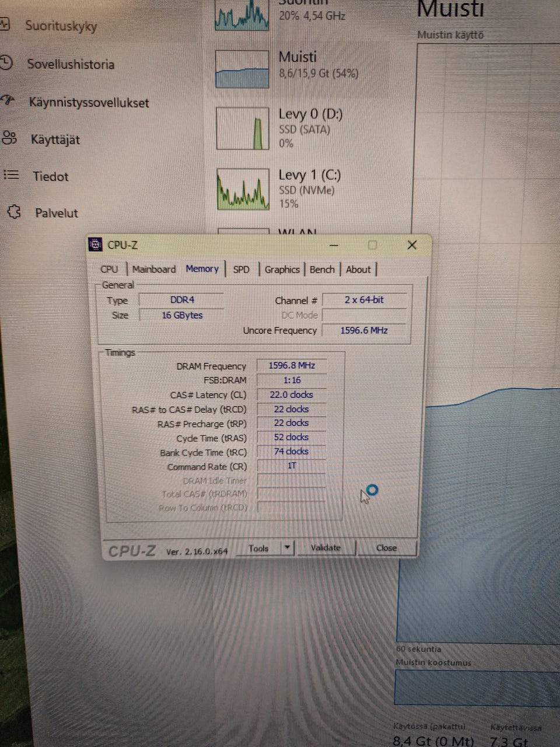Click the "8,4 Gt (0 Mt)" in-use value
This screenshot has height=747, width=560.
(433, 741)
